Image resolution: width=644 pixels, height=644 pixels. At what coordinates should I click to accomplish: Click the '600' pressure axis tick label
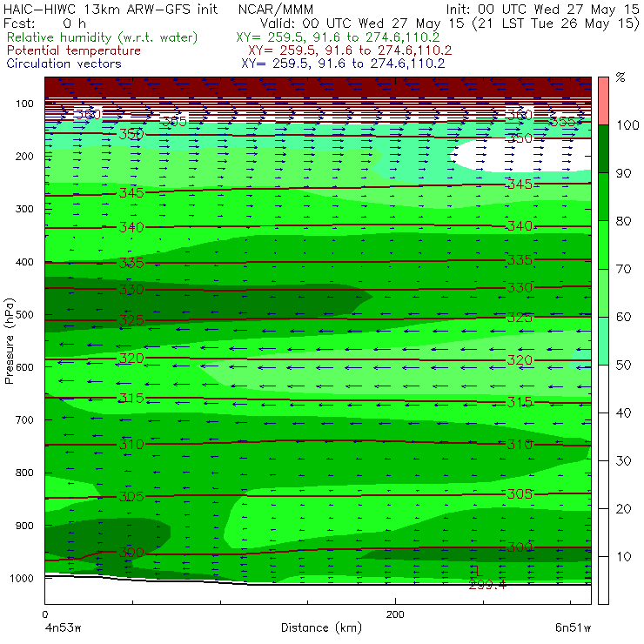(24, 367)
